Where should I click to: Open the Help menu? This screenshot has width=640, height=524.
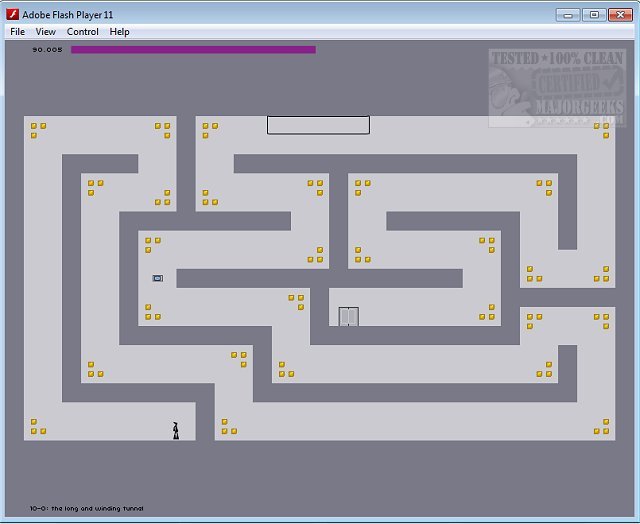pos(119,32)
